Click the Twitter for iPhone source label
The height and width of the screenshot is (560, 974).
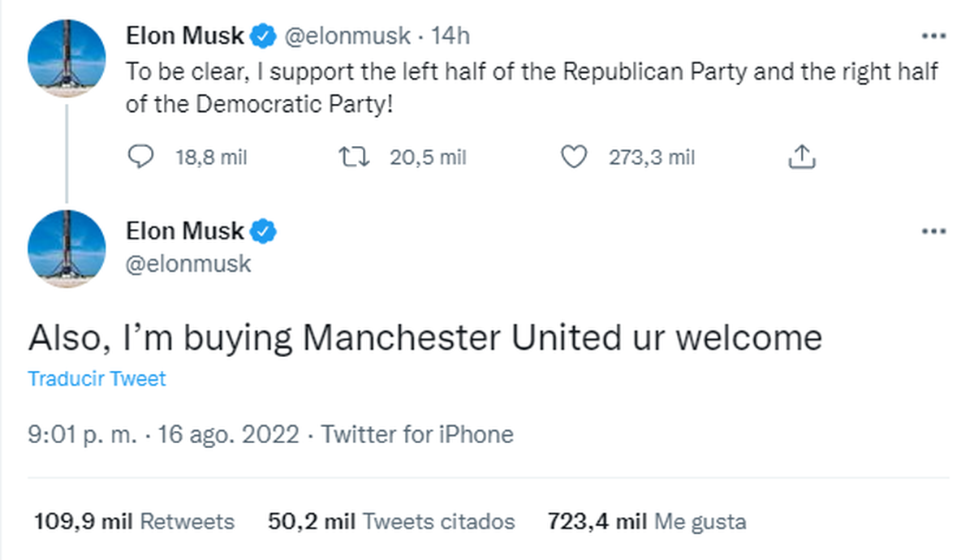click(419, 434)
